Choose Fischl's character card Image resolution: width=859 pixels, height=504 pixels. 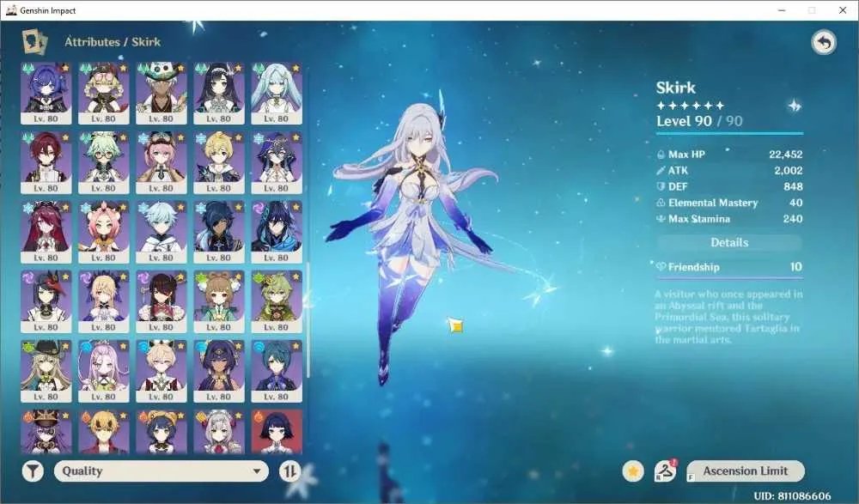[104, 302]
